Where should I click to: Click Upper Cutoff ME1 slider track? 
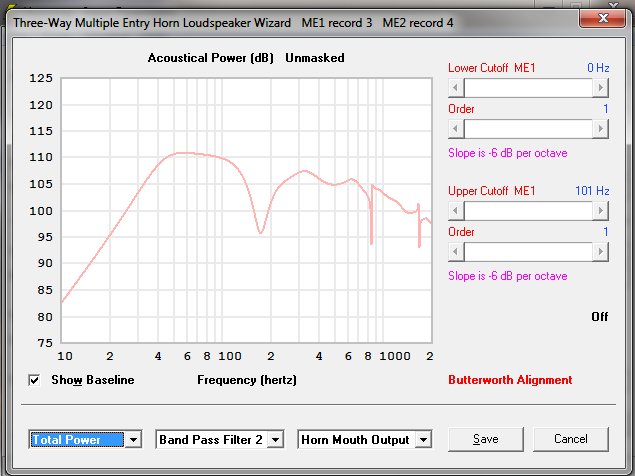click(x=528, y=211)
